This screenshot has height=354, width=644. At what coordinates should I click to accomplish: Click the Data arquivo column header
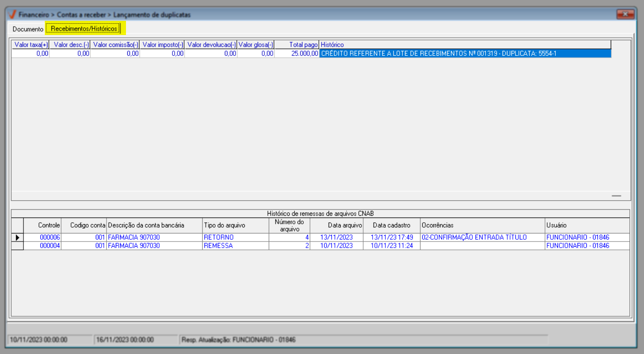pyautogui.click(x=336, y=226)
